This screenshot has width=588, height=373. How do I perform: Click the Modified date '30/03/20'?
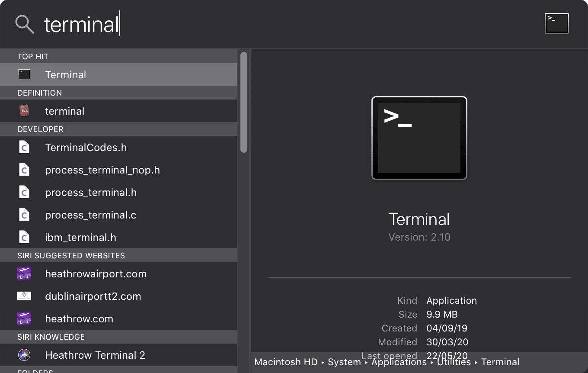point(447,342)
